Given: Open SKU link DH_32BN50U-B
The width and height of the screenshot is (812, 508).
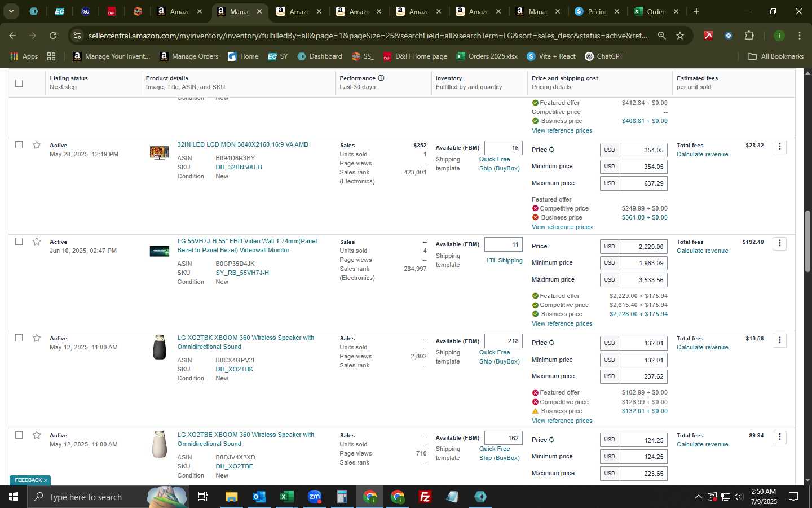Looking at the screenshot, I should (239, 167).
